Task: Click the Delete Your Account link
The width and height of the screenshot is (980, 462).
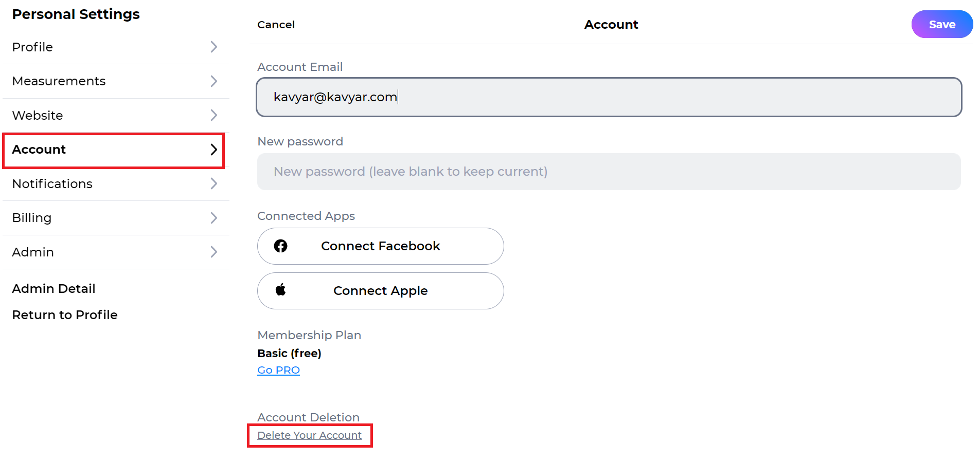Action: [310, 435]
